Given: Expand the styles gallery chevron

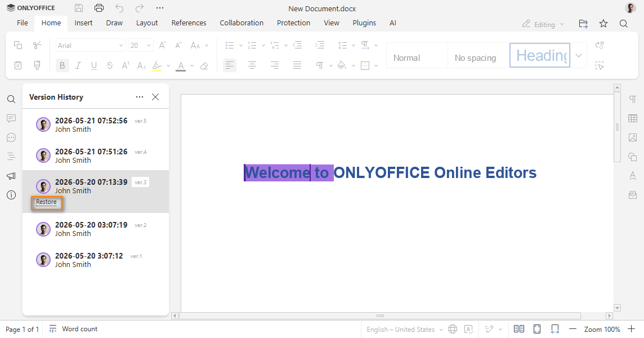Looking at the screenshot, I should click(x=579, y=55).
